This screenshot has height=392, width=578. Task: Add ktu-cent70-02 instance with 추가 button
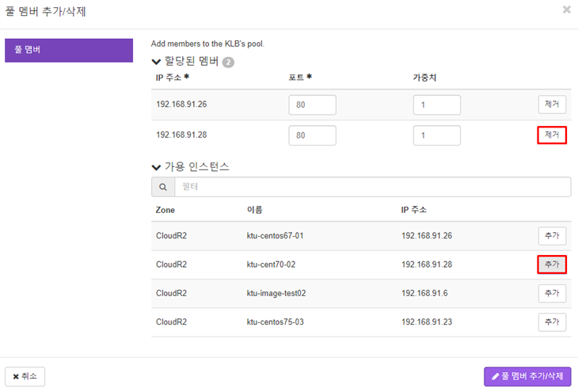552,265
